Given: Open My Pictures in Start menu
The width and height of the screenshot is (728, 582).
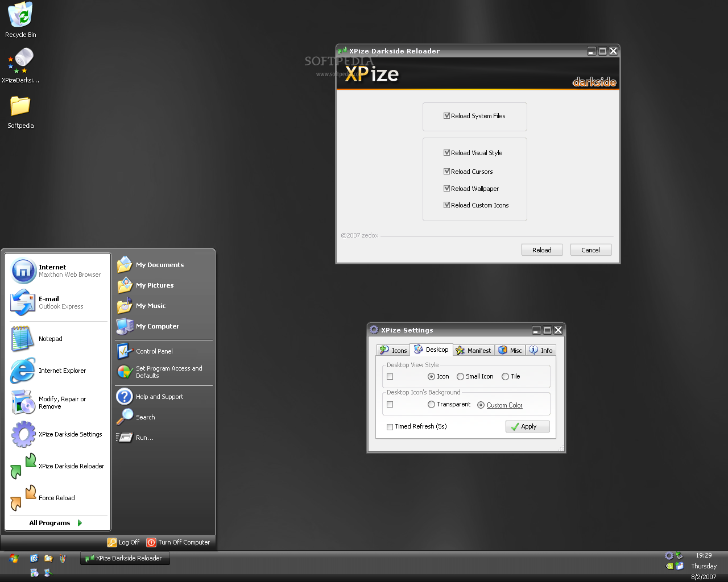Looking at the screenshot, I should pos(163,285).
